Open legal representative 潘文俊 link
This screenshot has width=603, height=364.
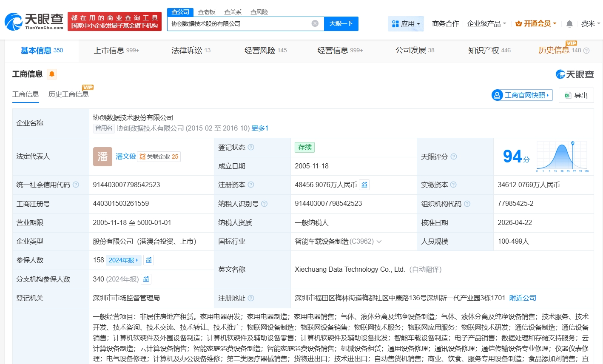[x=126, y=156]
